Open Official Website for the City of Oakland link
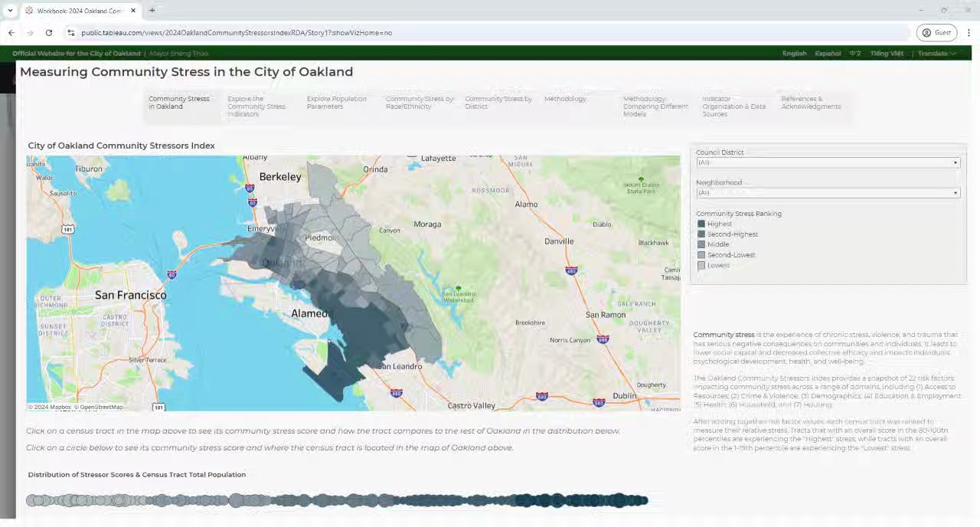Screen dimensions: 980x527 pyautogui.click(x=77, y=54)
